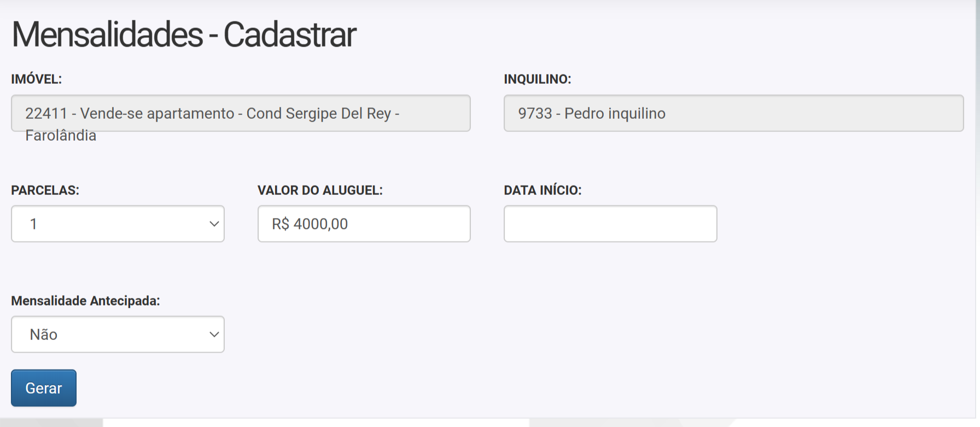Click the PARCELAS label text

(x=45, y=191)
